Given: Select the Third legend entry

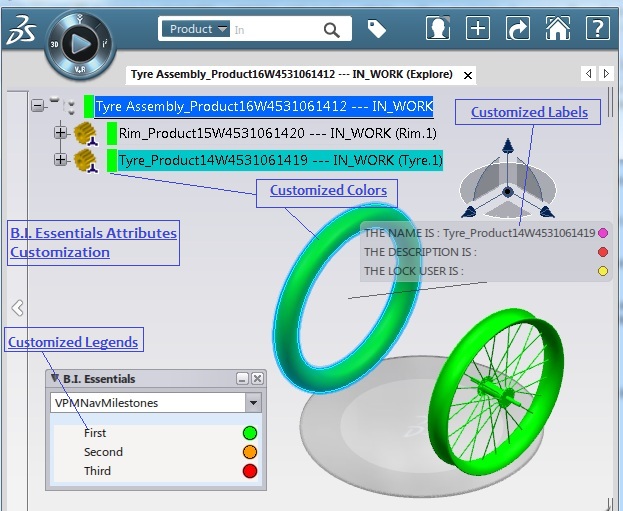Looking at the screenshot, I should coord(97,471).
